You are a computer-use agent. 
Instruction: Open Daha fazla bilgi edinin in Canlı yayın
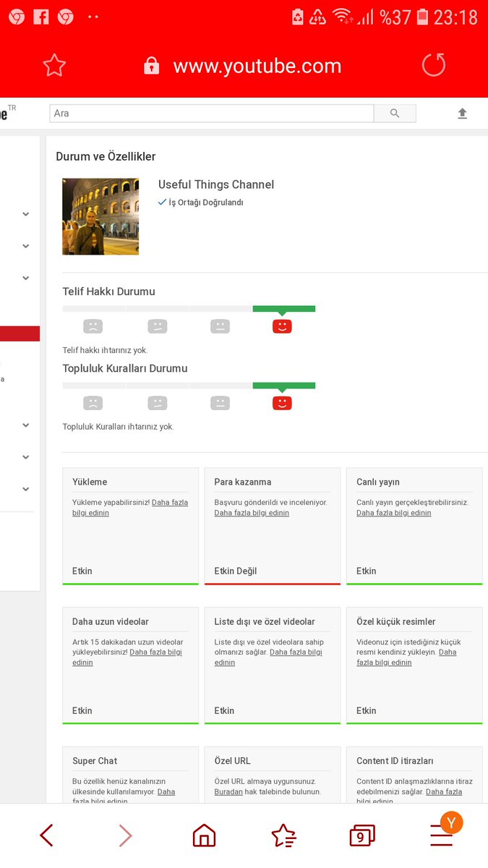pos(393,513)
